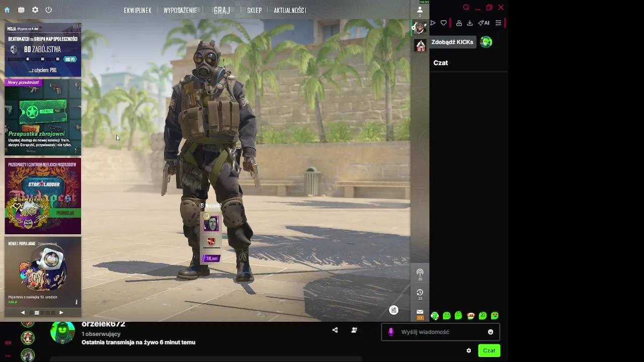Open the StarLadder Budapest promo tile
The image size is (644, 362).
point(43,197)
